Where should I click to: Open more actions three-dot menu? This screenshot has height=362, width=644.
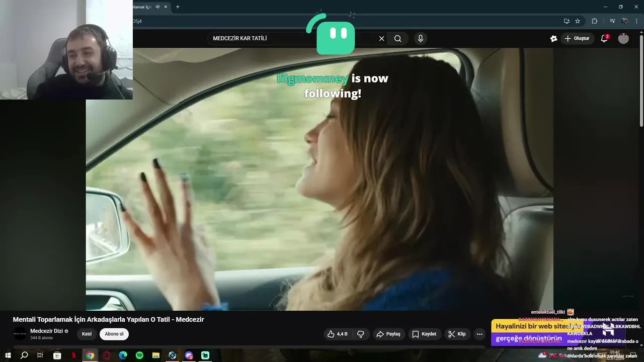click(x=479, y=334)
